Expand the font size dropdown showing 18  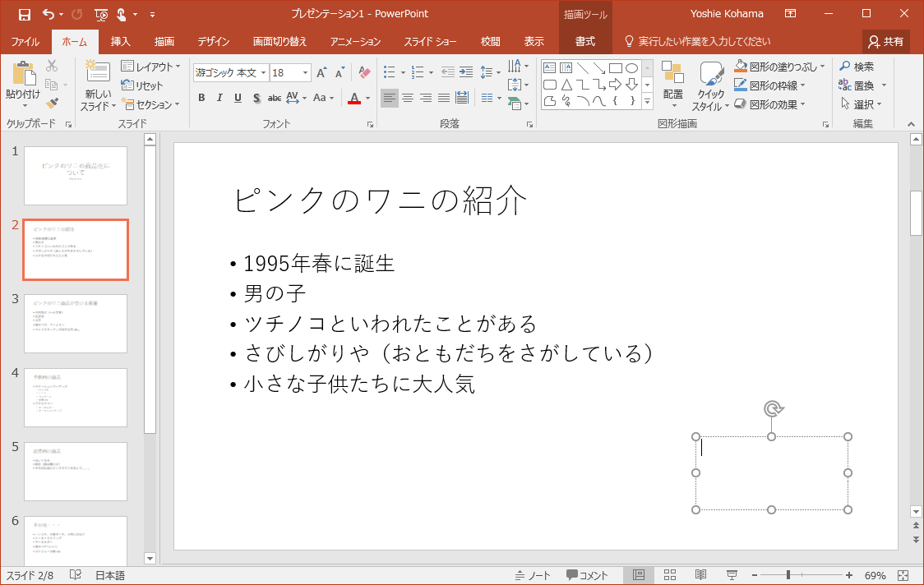click(306, 73)
